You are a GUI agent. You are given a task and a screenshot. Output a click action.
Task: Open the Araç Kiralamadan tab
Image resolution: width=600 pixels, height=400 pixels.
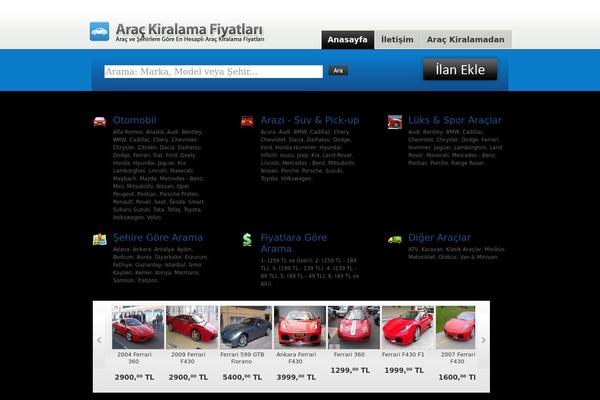click(466, 39)
